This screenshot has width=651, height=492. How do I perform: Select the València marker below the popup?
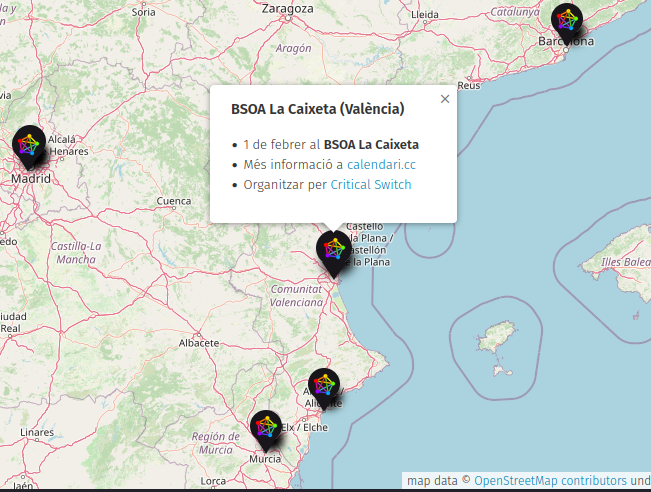pos(333,253)
